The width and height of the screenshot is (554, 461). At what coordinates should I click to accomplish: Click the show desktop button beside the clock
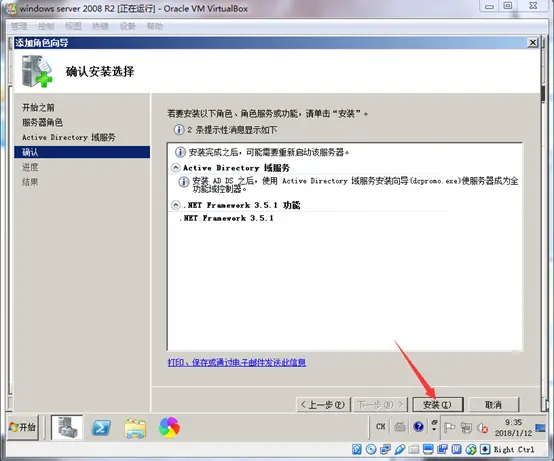[540, 428]
